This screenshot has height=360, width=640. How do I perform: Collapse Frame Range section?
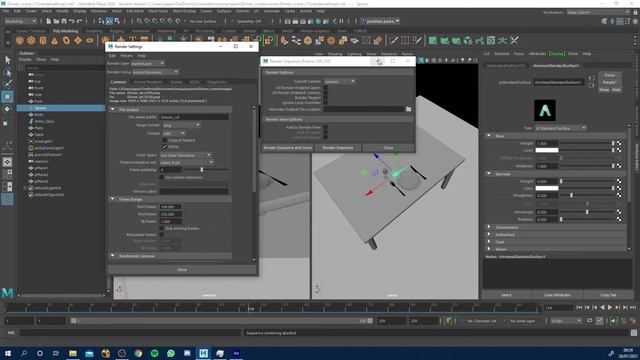[113, 199]
